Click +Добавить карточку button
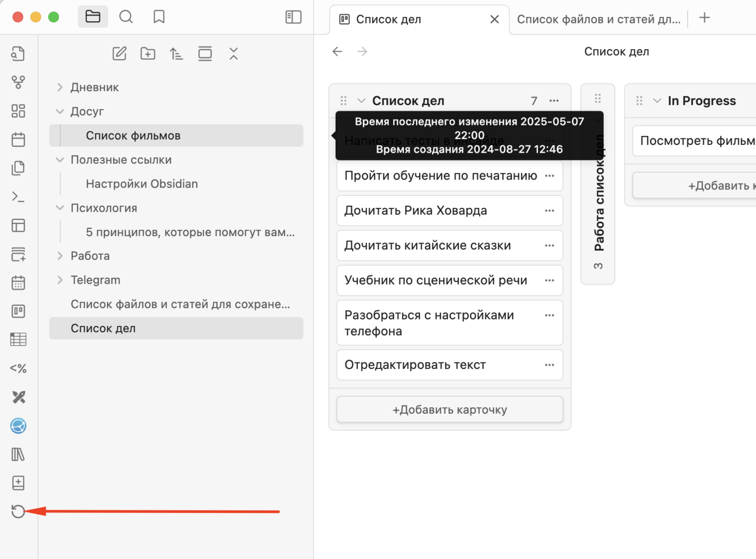 click(450, 410)
